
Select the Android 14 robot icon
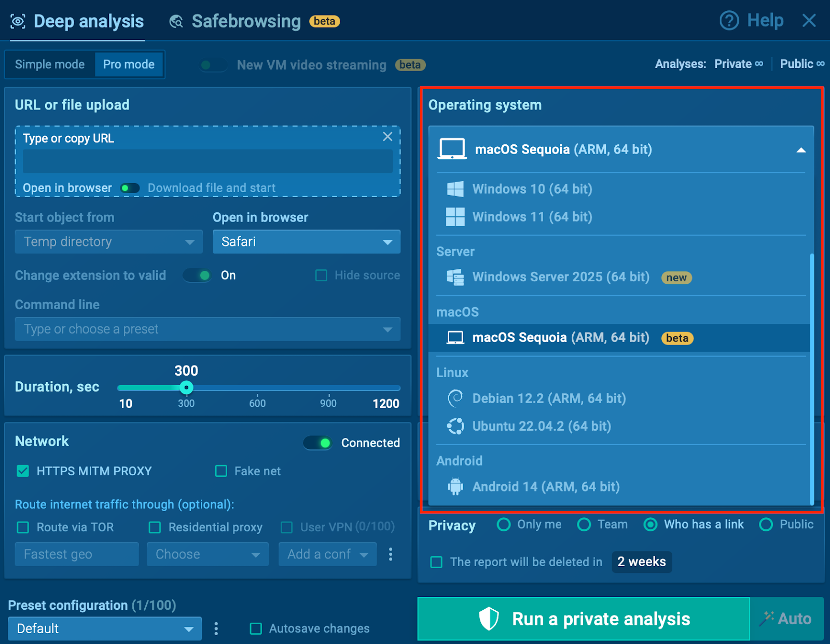[x=455, y=487]
